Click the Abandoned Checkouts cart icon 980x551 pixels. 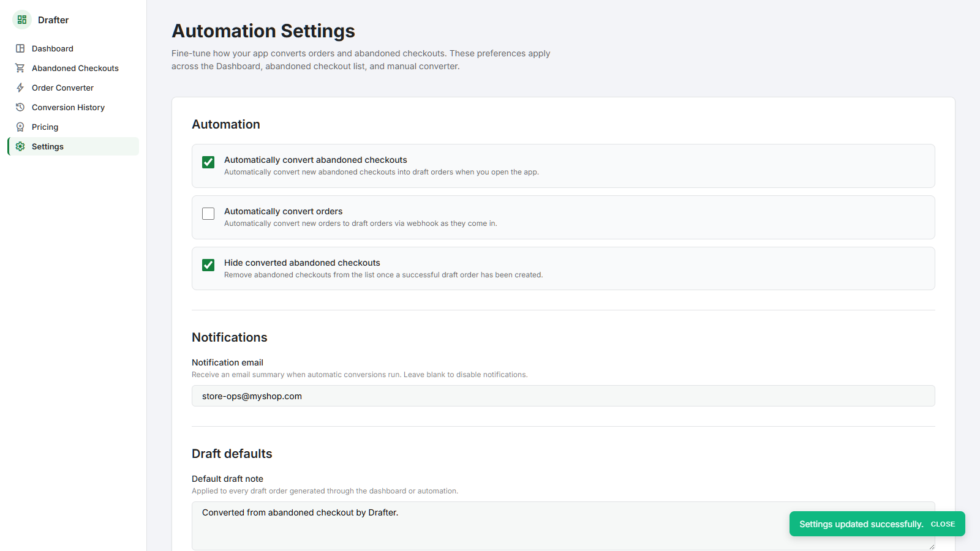pos(20,68)
